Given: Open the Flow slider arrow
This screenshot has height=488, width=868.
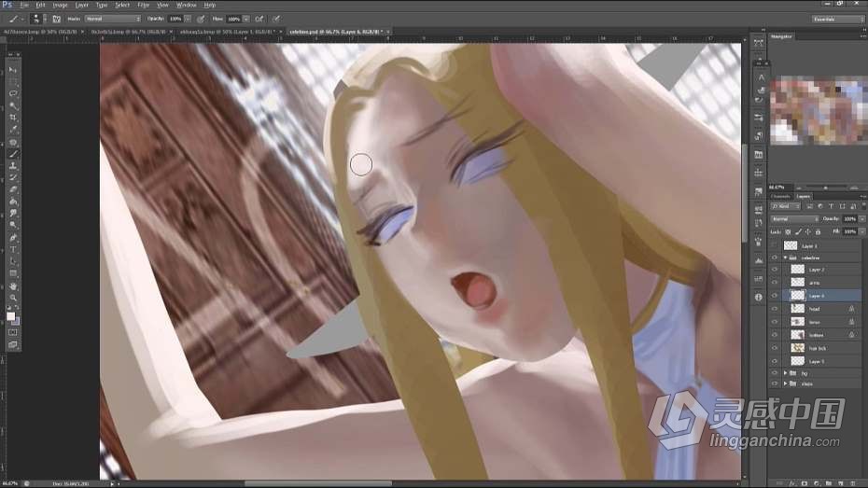Looking at the screenshot, I should 246,19.
